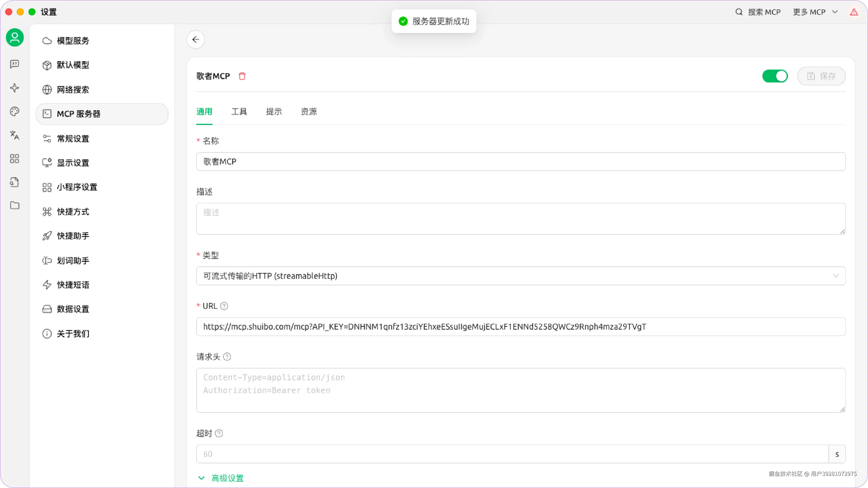Open the translate icon in sidebar
The image size is (868, 488).
pyautogui.click(x=14, y=135)
